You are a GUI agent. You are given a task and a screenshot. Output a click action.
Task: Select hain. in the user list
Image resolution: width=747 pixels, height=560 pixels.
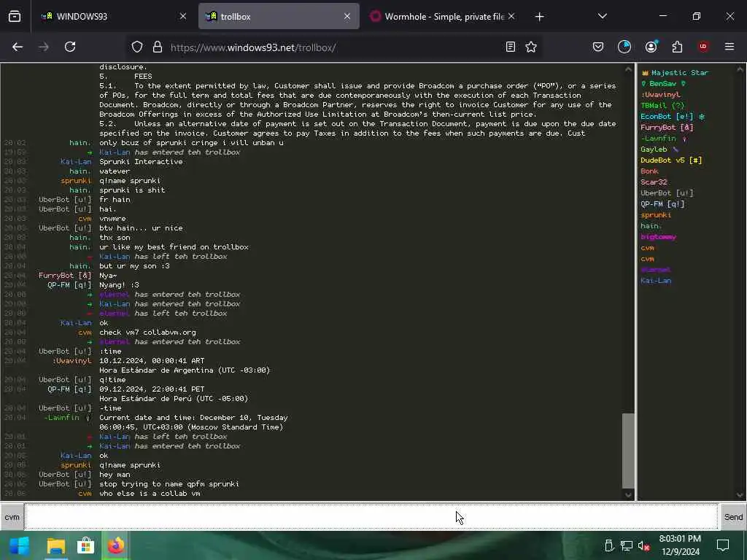pyautogui.click(x=651, y=226)
